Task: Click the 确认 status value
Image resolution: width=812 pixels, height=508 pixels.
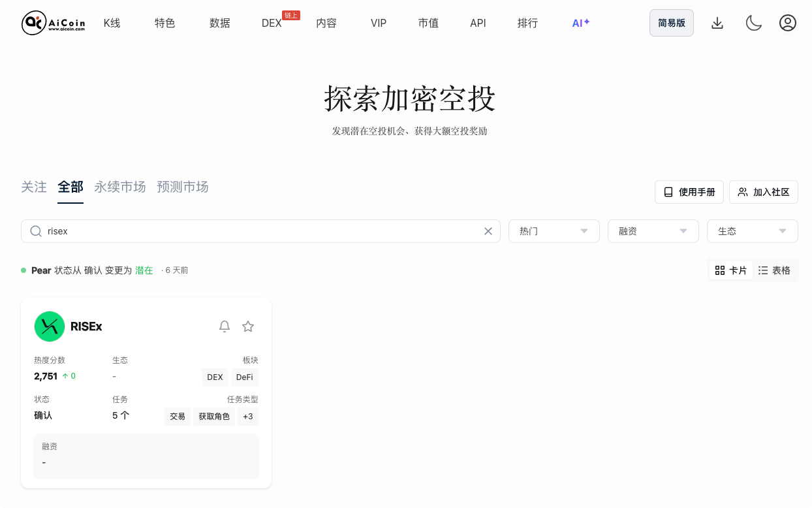Action: pyautogui.click(x=43, y=415)
